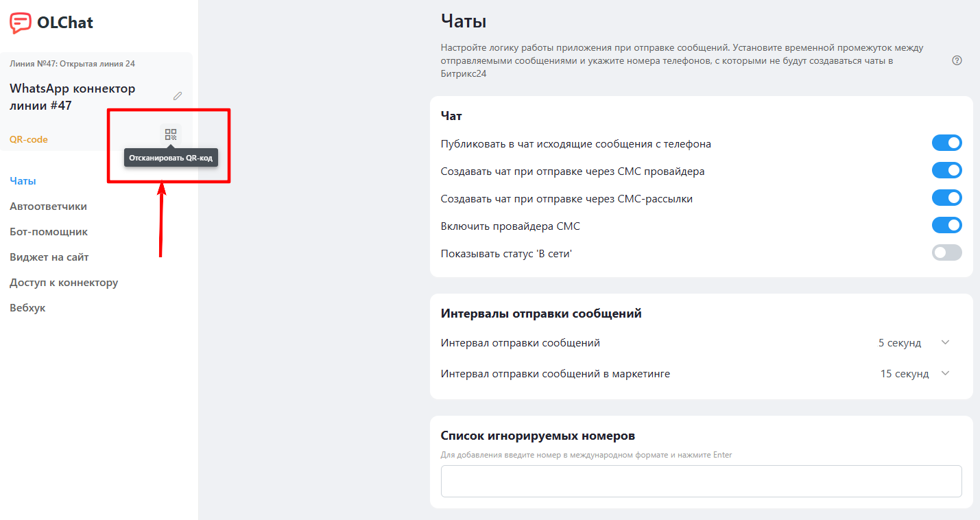Open Доступ к коннектору settings
The height and width of the screenshot is (520, 980).
click(64, 283)
